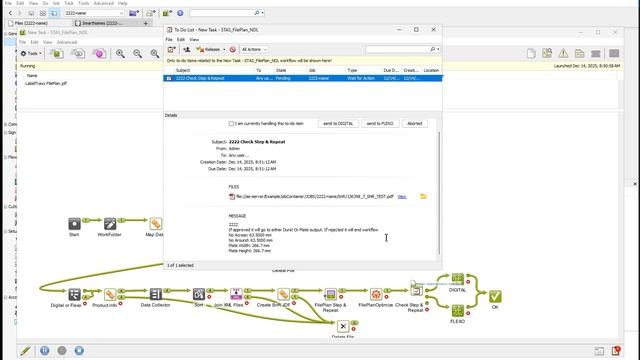Click the To Do List search field
This screenshot has width=640, height=360.
(398, 49)
